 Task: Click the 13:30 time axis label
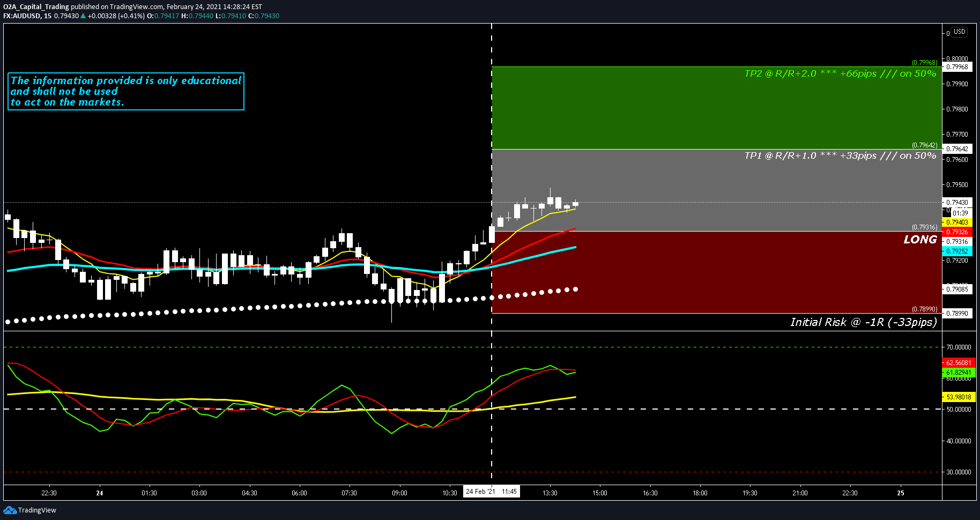coord(550,493)
